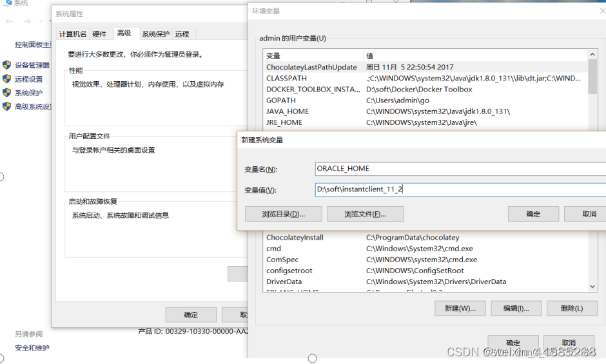This screenshot has width=606, height=364.
Task: Select the ChocolateyLastPathUpdate variable row
Action: [x=425, y=67]
